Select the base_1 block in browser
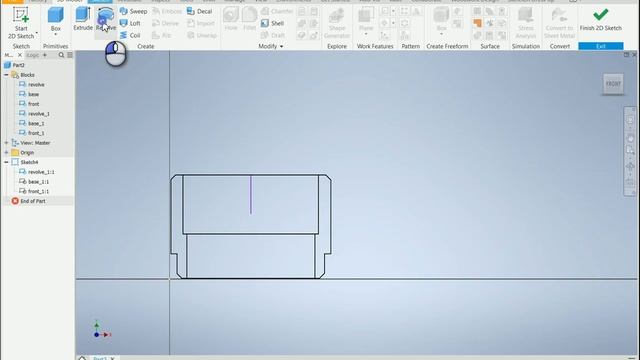 tap(32, 123)
